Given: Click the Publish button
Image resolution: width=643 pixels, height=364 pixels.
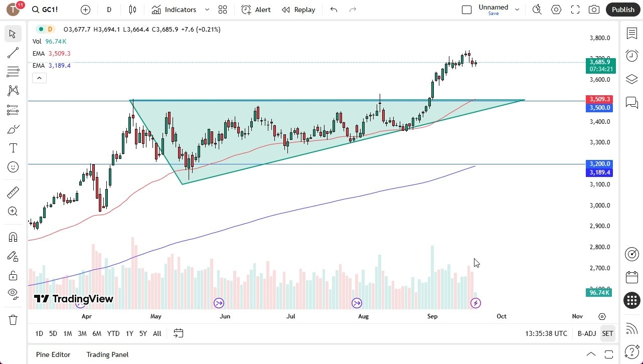Looking at the screenshot, I should 623,9.
